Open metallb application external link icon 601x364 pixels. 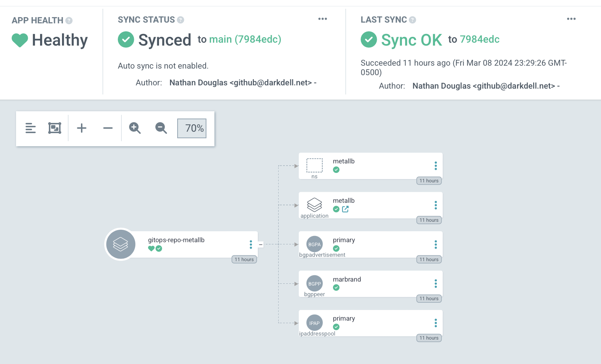[x=345, y=209]
